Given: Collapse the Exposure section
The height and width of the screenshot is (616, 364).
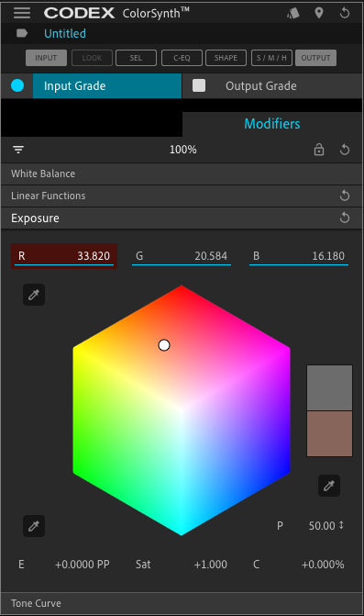Looking at the screenshot, I should pyautogui.click(x=182, y=218).
